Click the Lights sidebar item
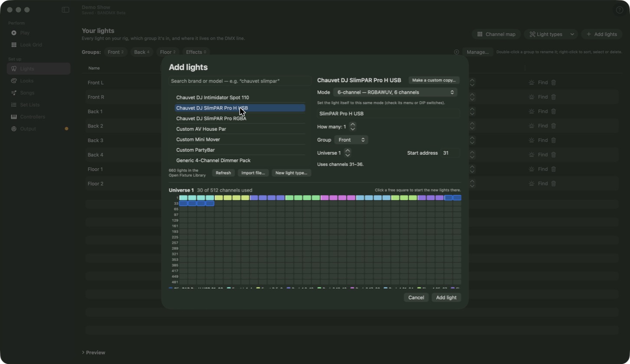The width and height of the screenshot is (630, 364). pos(39,69)
